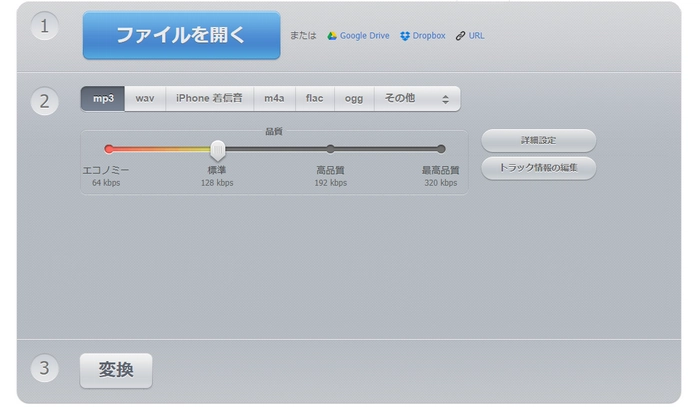Click the Dropbox icon

405,36
